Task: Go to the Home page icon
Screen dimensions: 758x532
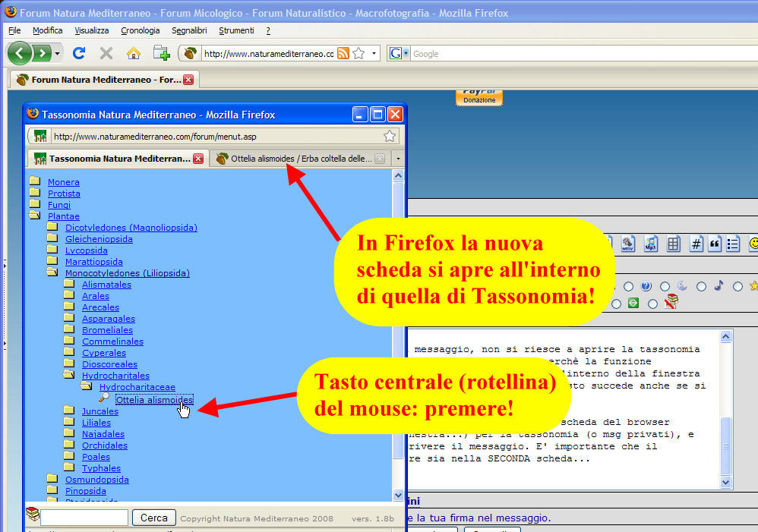Action: (x=134, y=53)
